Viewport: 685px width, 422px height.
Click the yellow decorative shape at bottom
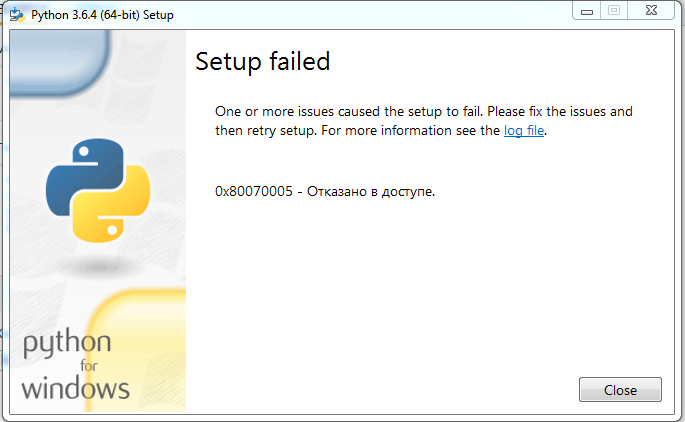pos(140,330)
